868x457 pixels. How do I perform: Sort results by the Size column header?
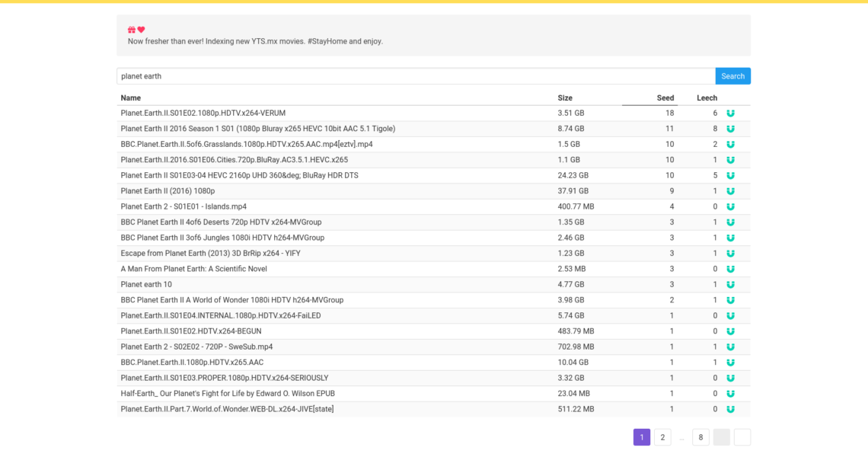coord(565,98)
